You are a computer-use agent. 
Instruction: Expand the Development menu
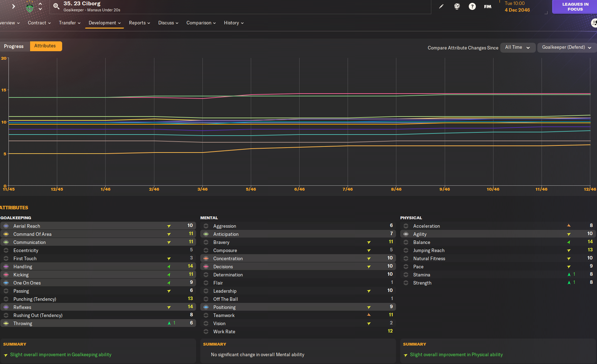pyautogui.click(x=104, y=23)
